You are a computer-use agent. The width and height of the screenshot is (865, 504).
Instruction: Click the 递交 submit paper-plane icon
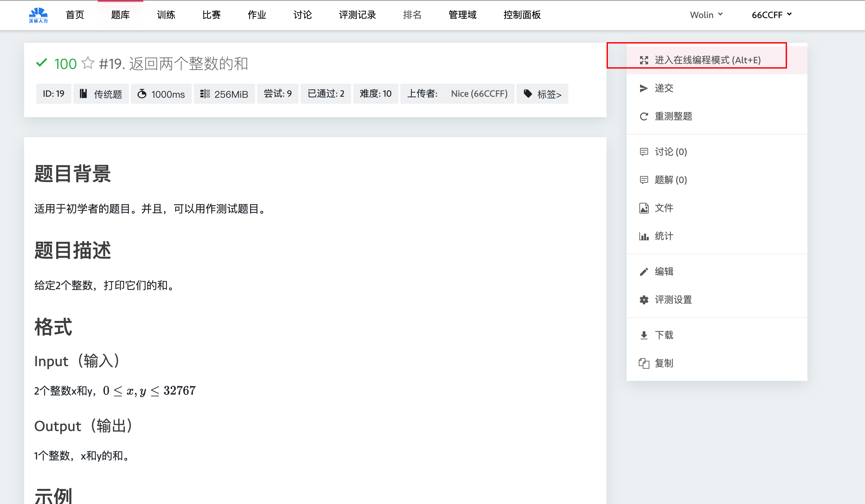(644, 88)
